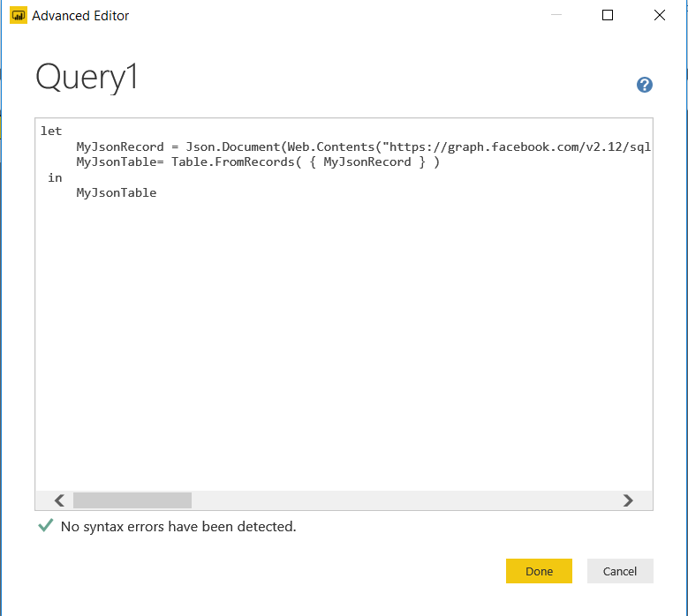Click the horizontal scrollbar thumb
The width and height of the screenshot is (688, 616).
pyautogui.click(x=132, y=500)
